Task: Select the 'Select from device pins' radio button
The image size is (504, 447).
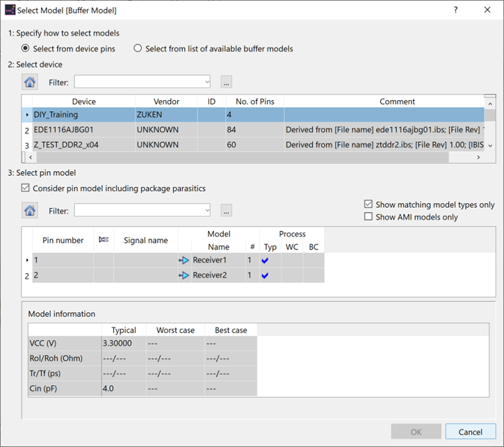Action: coord(26,49)
